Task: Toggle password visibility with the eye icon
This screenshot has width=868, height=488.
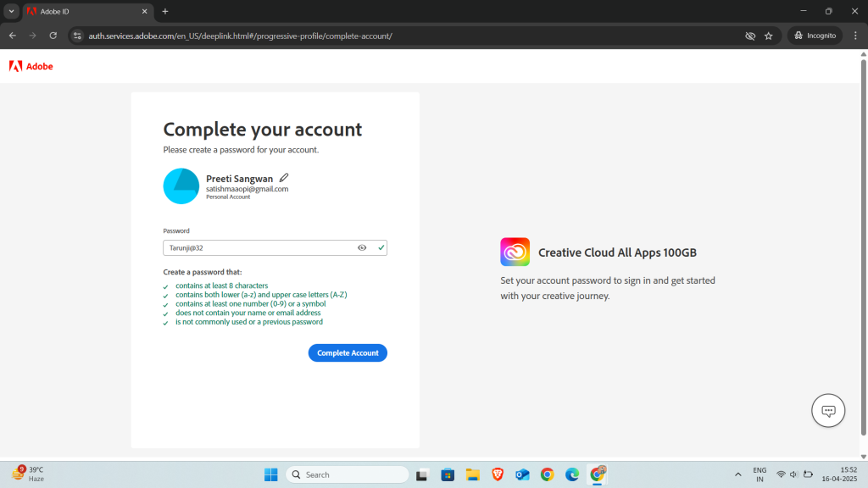Action: pos(362,248)
